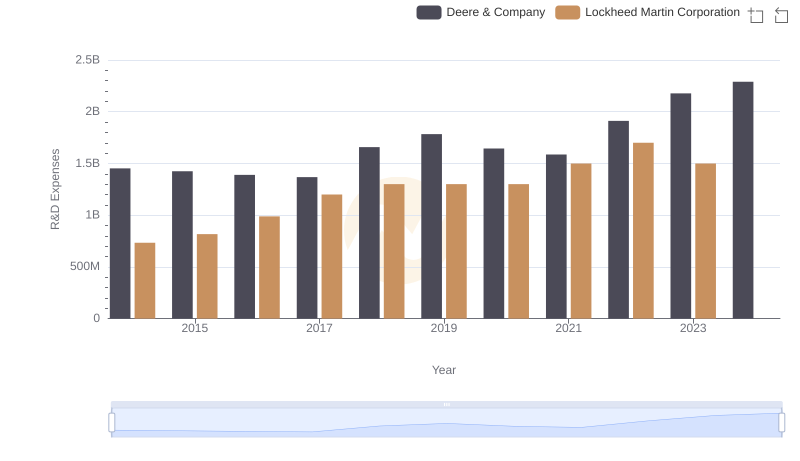Click the Lockheed Martin bar for 2023
The height and width of the screenshot is (461, 800).
coord(706,241)
